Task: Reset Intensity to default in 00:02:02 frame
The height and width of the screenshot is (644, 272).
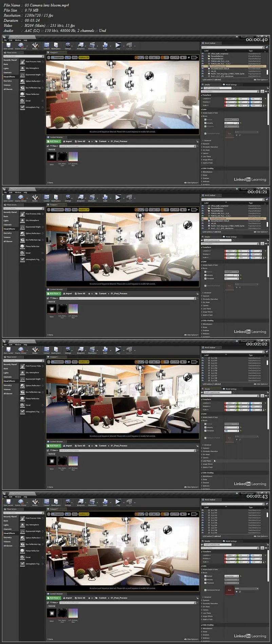Action: tap(241, 427)
